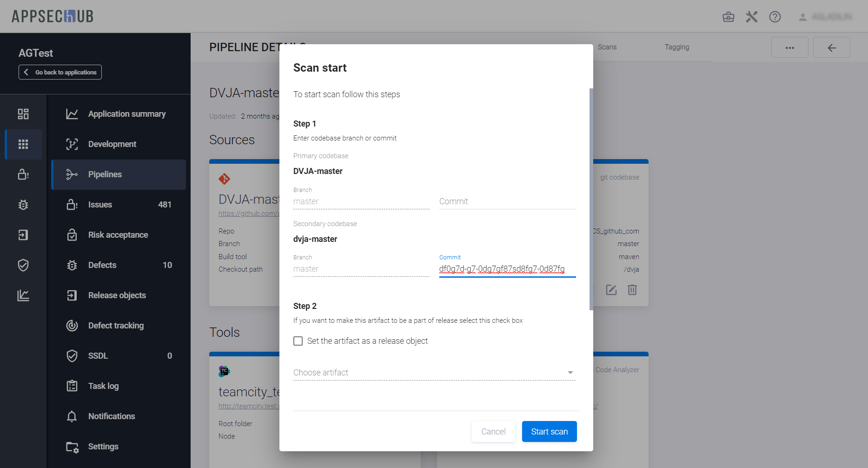Click the trash icon on codebase card
Image resolution: width=868 pixels, height=468 pixels.
coord(632,290)
